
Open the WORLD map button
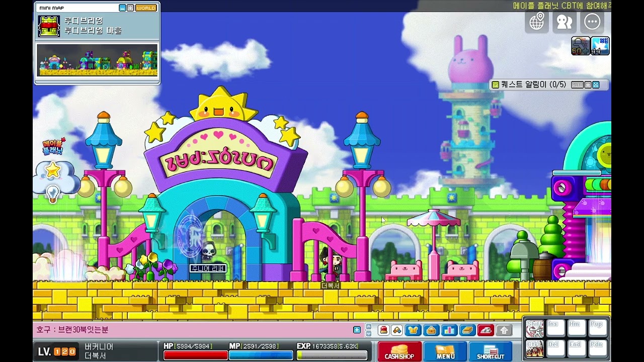click(x=146, y=8)
